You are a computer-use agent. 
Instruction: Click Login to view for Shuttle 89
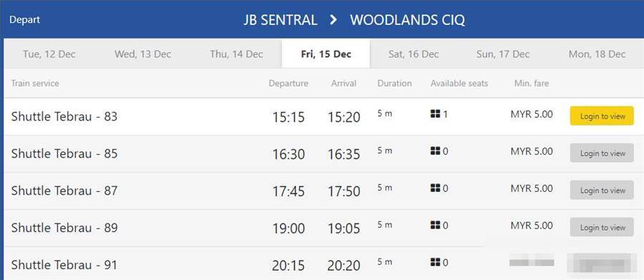tap(602, 227)
